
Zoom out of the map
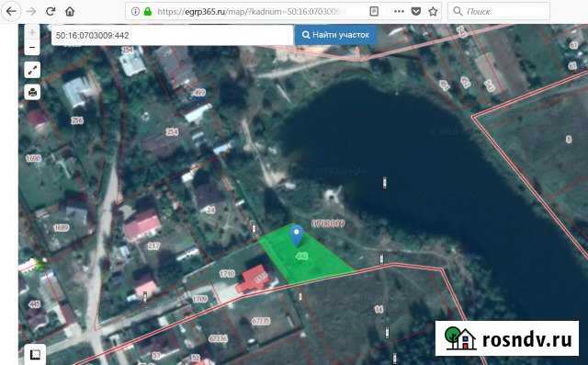point(32,48)
